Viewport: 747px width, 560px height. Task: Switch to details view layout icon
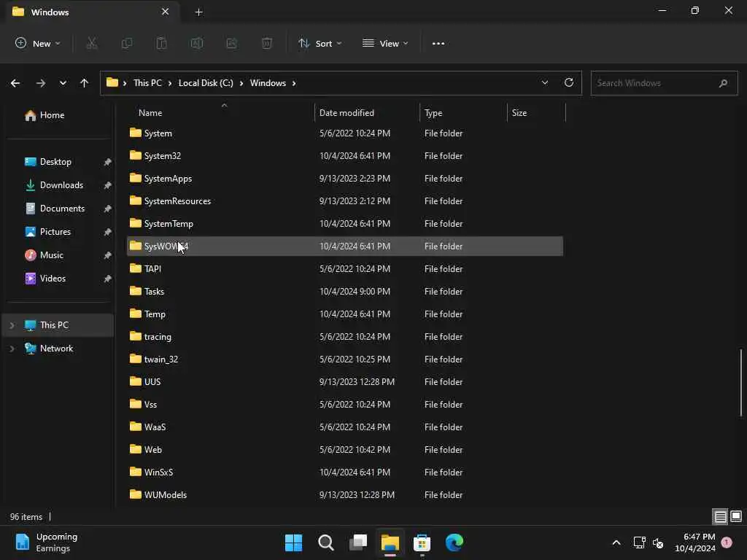(720, 517)
